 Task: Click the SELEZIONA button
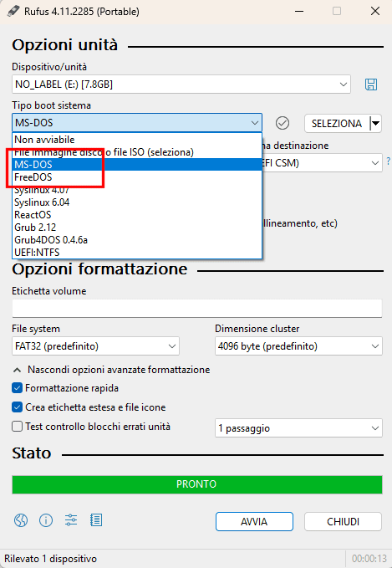click(337, 124)
